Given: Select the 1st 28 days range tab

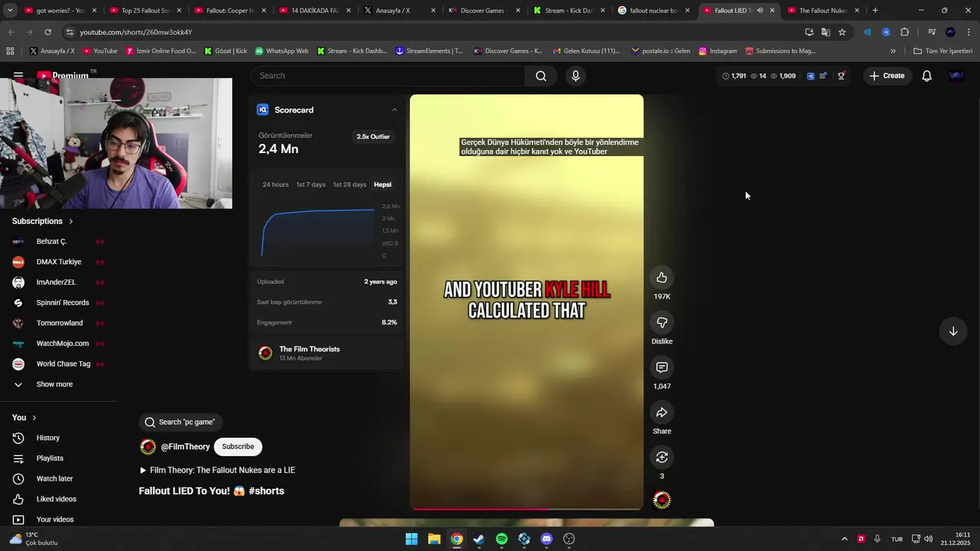Looking at the screenshot, I should (350, 184).
